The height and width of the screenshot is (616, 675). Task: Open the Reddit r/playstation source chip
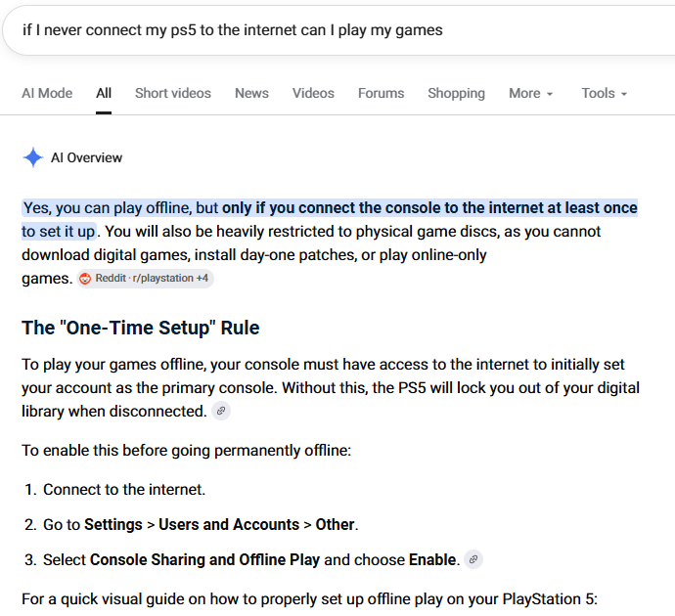146,279
